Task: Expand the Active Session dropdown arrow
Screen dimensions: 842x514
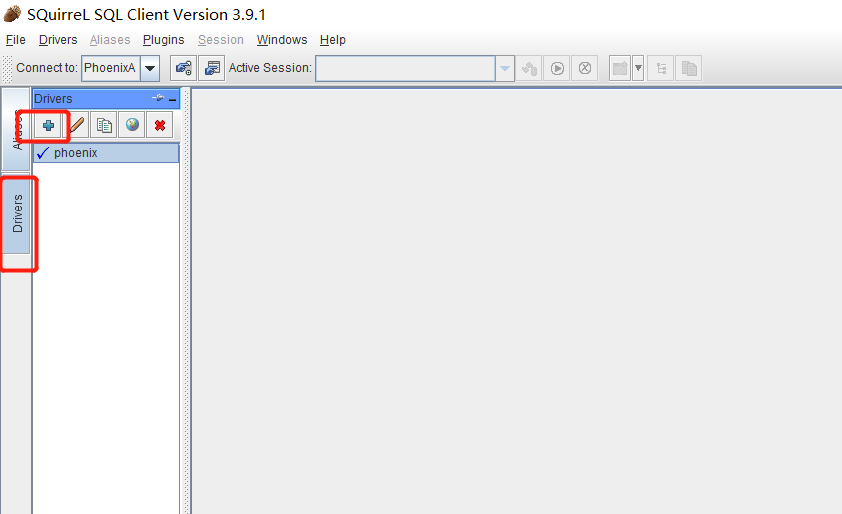Action: coord(505,68)
